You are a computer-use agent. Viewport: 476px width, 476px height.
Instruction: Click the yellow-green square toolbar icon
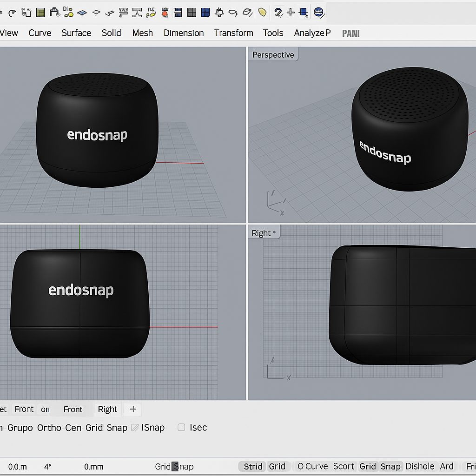pyautogui.click(x=41, y=13)
